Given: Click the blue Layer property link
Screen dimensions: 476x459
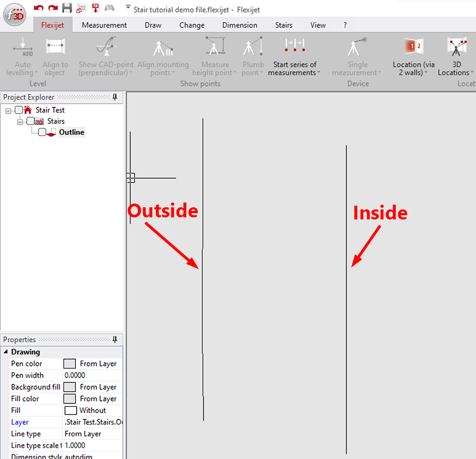Looking at the screenshot, I should (x=19, y=421).
